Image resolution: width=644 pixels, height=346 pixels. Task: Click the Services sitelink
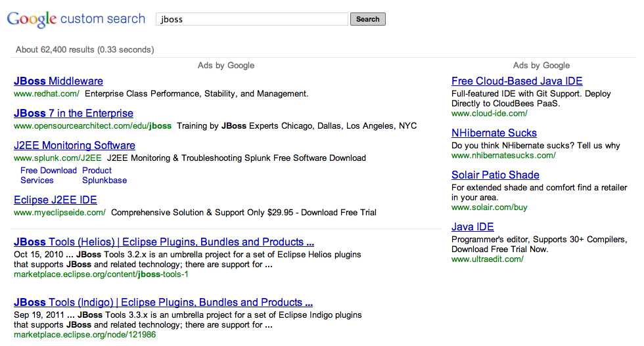[x=37, y=181]
